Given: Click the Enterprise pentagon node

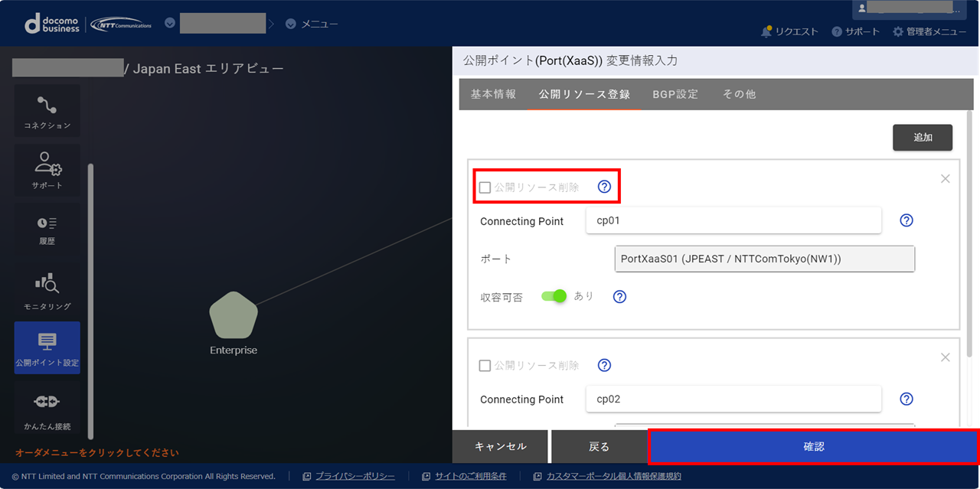Looking at the screenshot, I should (234, 316).
